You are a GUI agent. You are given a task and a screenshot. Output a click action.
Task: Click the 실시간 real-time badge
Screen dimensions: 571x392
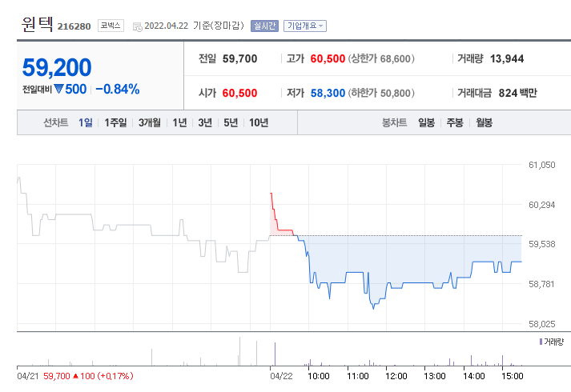264,26
